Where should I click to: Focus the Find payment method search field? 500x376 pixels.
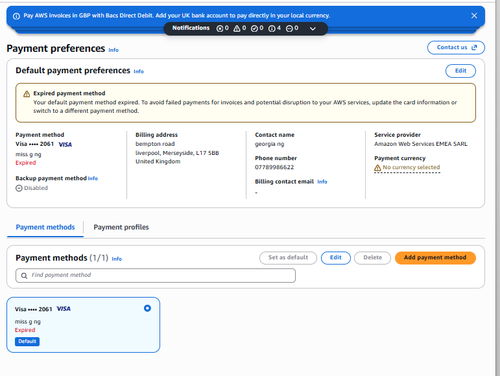pos(156,275)
